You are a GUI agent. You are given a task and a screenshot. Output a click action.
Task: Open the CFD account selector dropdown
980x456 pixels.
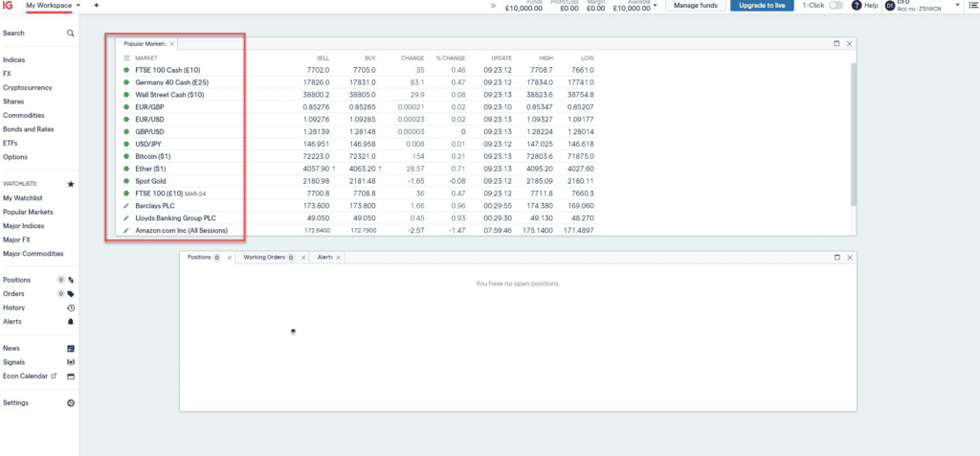tap(957, 6)
